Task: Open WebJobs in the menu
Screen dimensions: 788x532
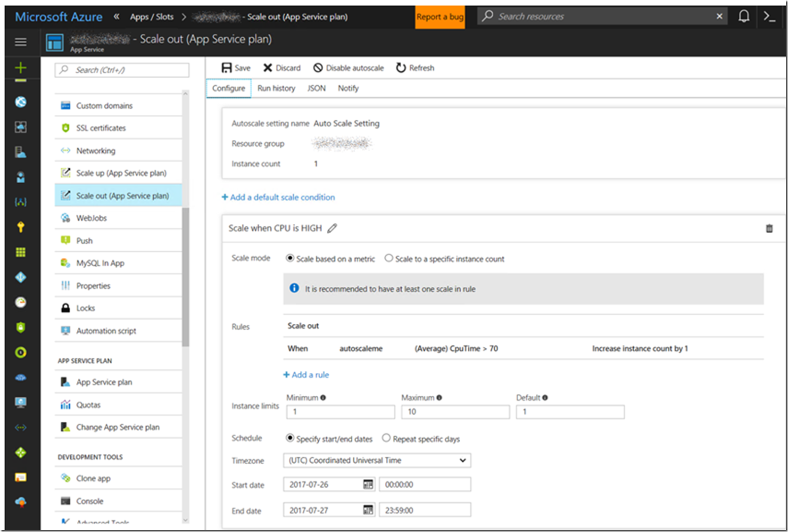Action: pos(118,218)
